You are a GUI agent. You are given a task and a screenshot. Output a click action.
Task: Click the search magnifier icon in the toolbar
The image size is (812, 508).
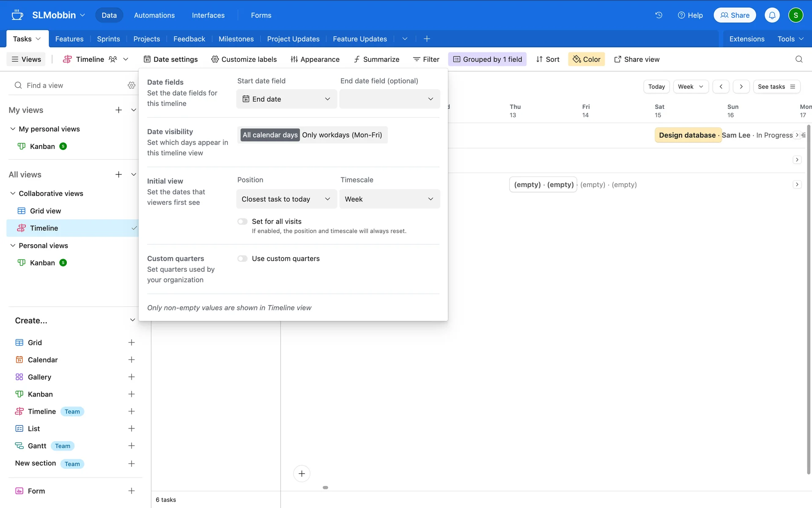pos(798,59)
